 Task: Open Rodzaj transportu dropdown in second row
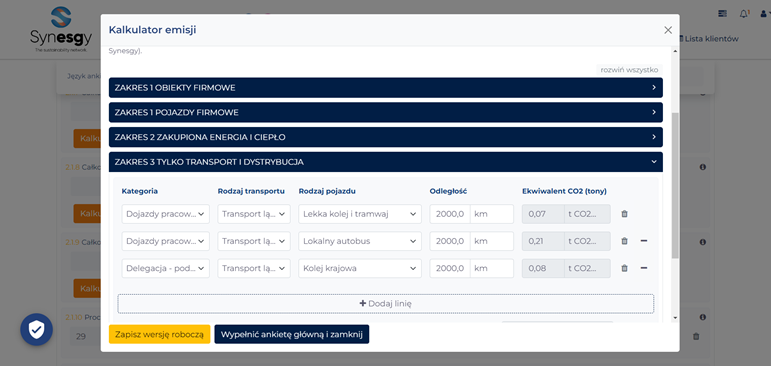[254, 241]
